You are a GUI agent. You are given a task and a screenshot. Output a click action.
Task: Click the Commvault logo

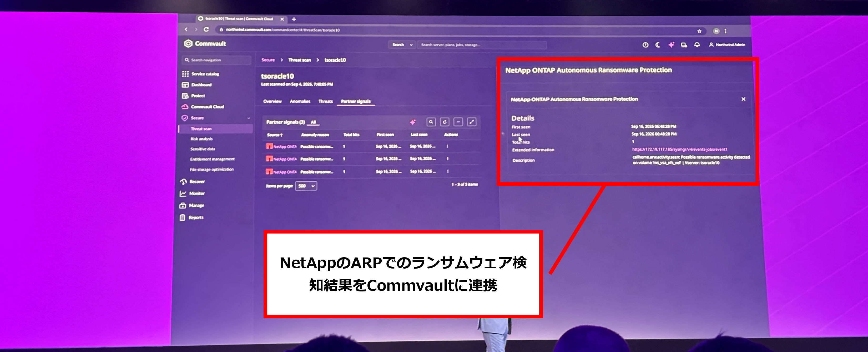point(205,43)
